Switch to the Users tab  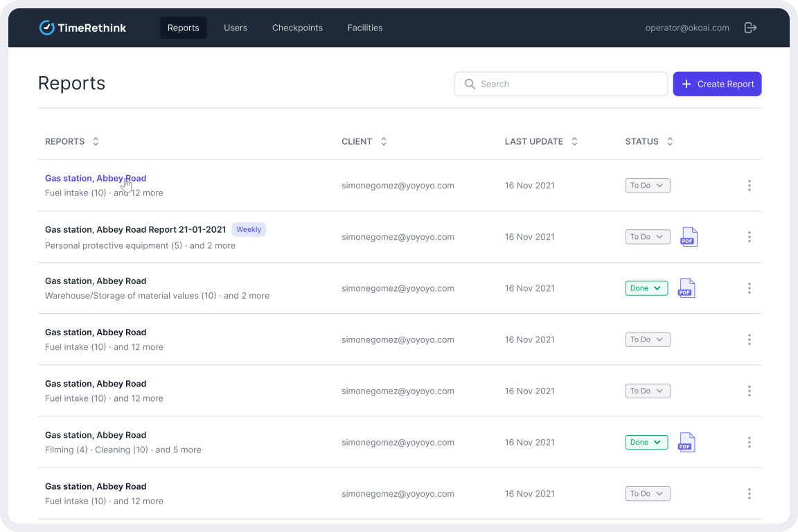pyautogui.click(x=236, y=28)
